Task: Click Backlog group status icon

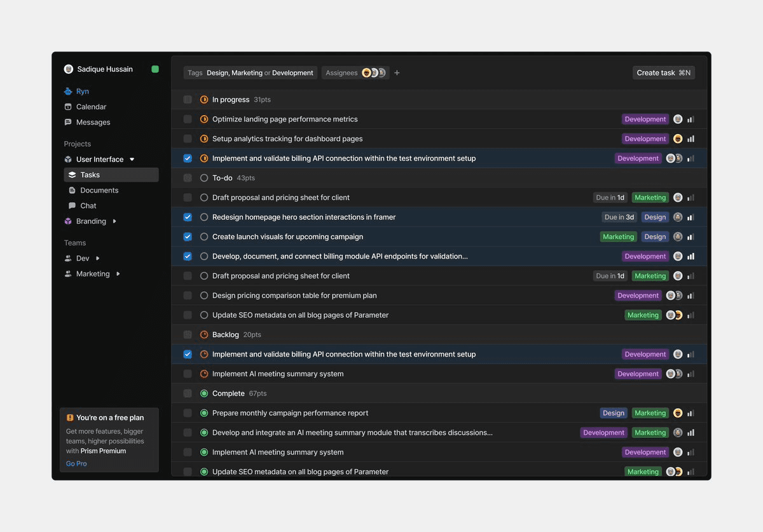Action: (204, 335)
